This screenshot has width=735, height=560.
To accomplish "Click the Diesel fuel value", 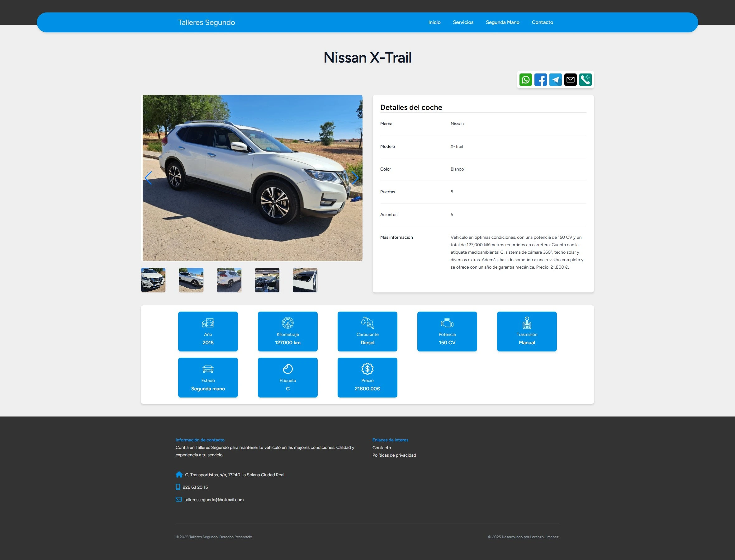I will click(367, 343).
